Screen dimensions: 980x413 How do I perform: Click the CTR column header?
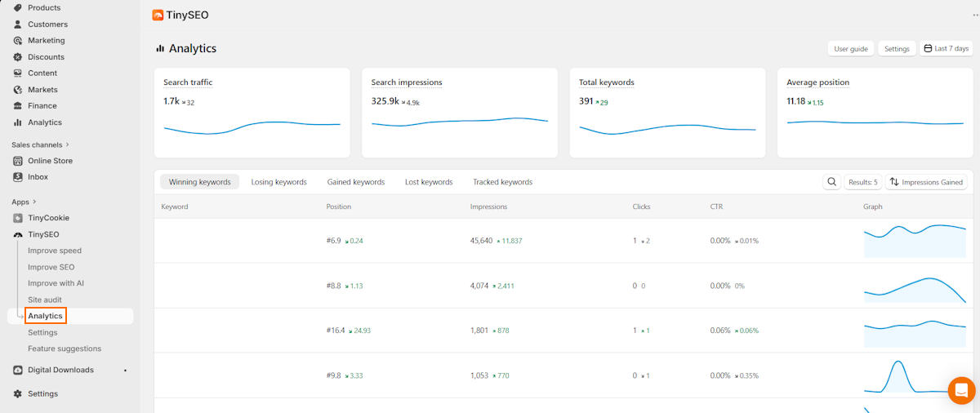717,206
